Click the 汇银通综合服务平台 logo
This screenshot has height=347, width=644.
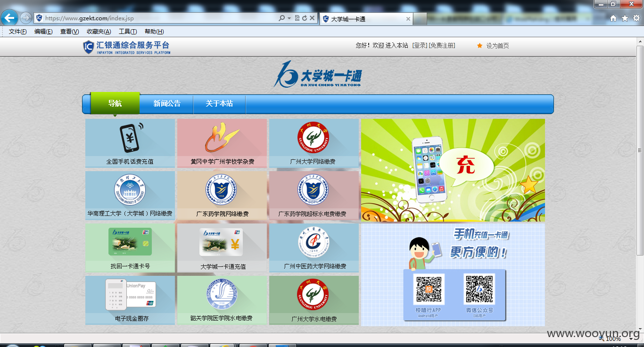[x=127, y=47]
